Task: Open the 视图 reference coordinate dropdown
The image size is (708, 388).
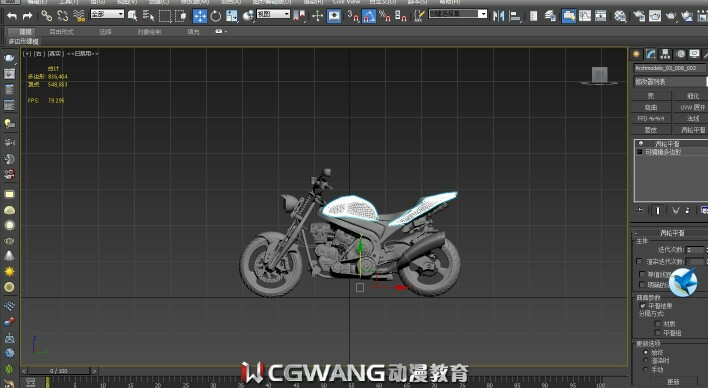Action: click(273, 14)
